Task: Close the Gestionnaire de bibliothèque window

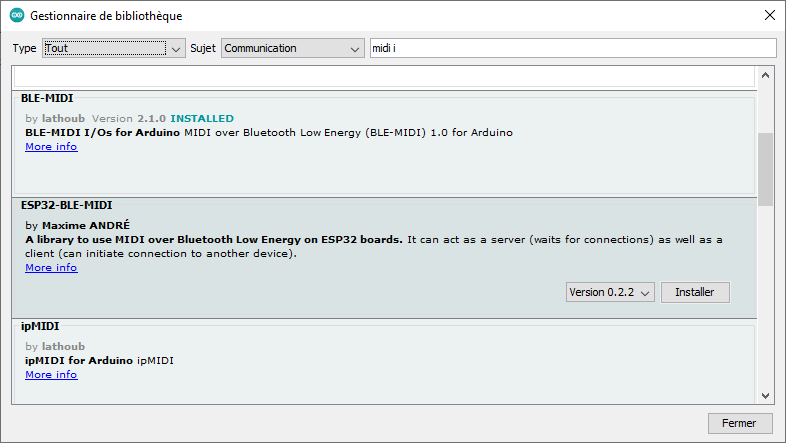Action: tap(770, 15)
